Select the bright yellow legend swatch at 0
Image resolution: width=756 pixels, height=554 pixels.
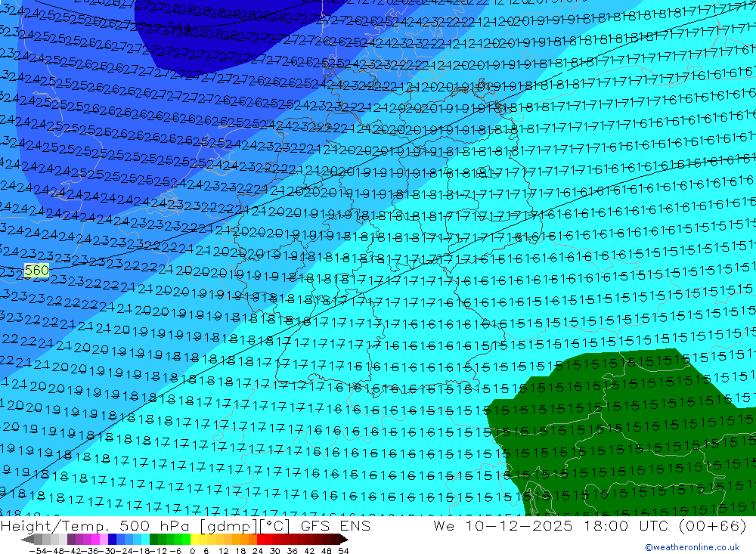pyautogui.click(x=194, y=539)
